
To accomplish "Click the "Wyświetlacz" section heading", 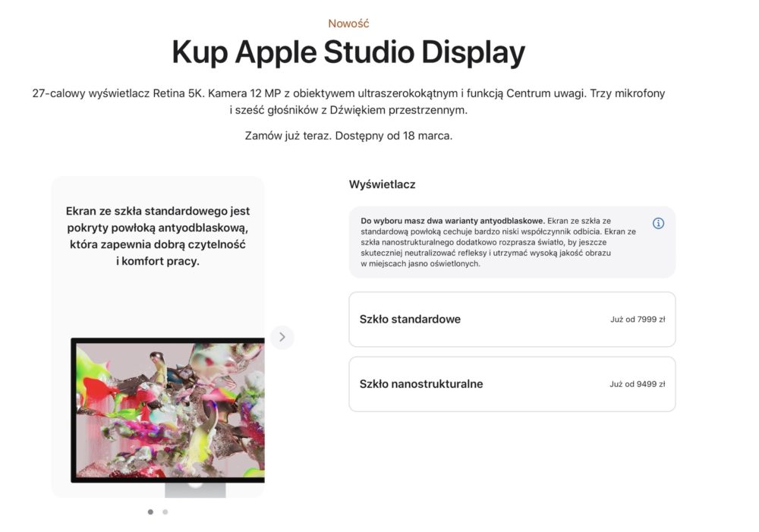I will (382, 184).
